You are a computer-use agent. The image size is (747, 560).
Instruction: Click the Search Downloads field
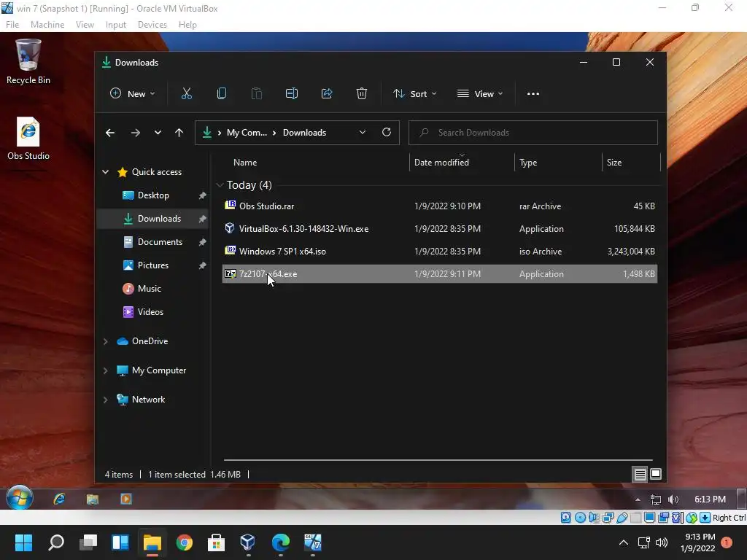(x=533, y=133)
